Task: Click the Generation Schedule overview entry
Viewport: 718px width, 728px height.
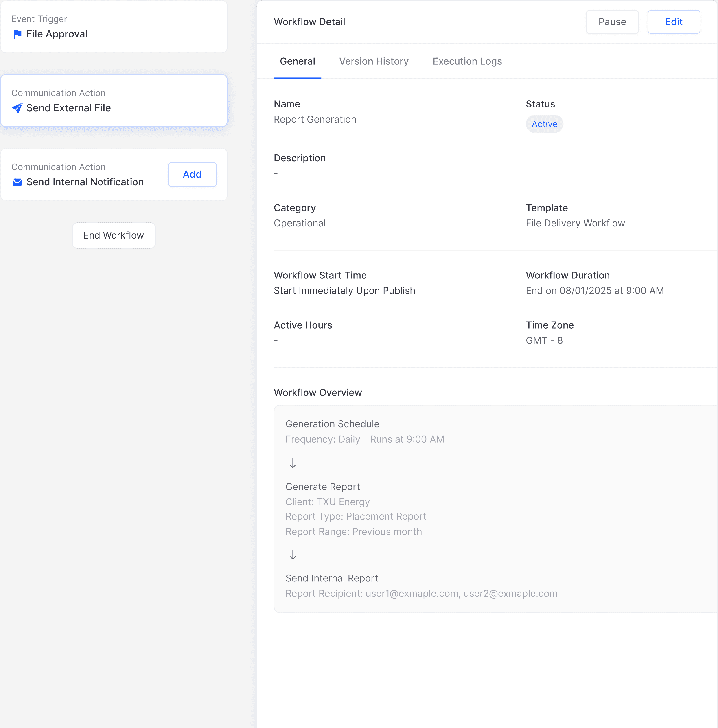Action: (332, 424)
